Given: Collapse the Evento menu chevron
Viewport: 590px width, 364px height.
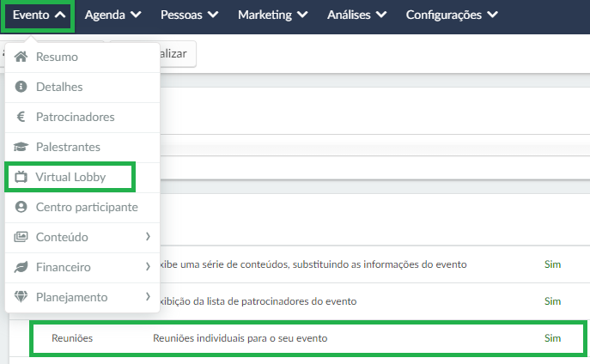Looking at the screenshot, I should (x=60, y=15).
